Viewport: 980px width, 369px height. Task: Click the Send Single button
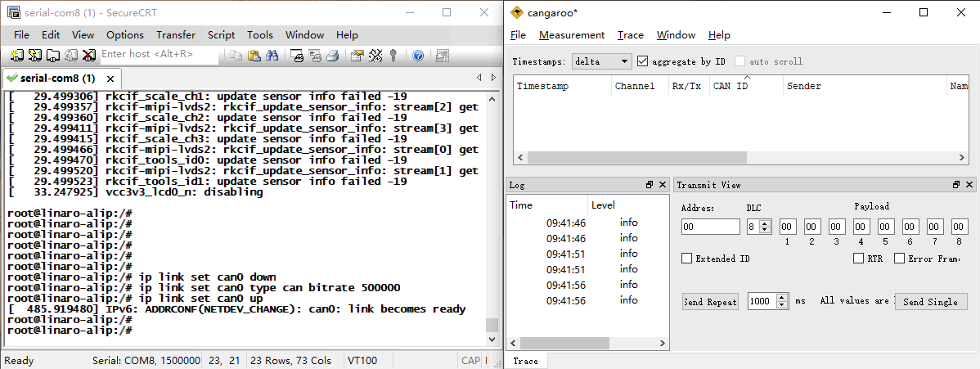931,301
